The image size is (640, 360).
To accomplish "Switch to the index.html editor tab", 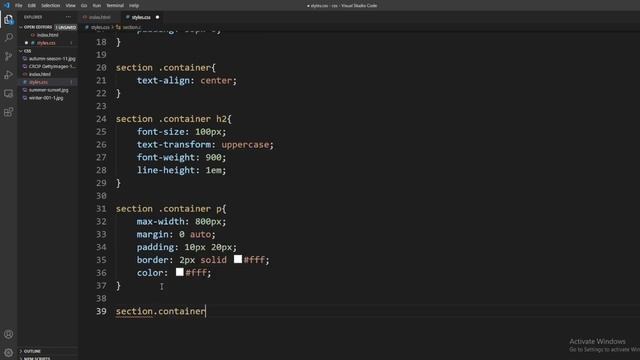I will click(x=99, y=17).
